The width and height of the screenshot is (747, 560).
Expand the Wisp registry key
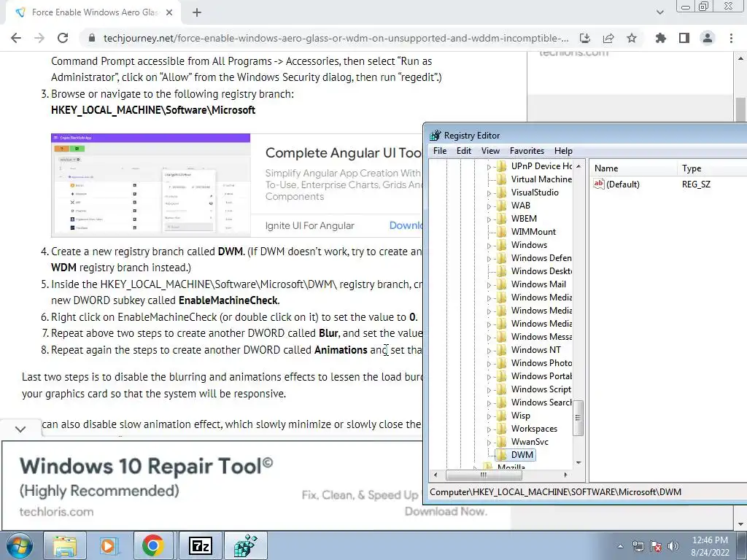pyautogui.click(x=489, y=416)
